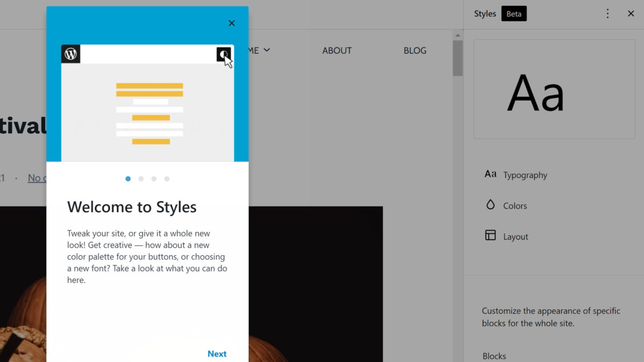
Task: Click the Aa style preview card
Action: click(554, 89)
